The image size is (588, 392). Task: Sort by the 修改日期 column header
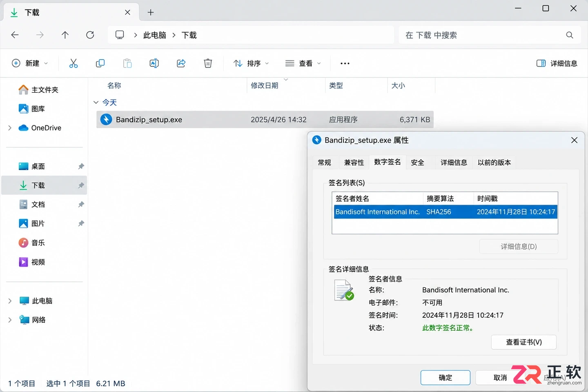pos(265,85)
